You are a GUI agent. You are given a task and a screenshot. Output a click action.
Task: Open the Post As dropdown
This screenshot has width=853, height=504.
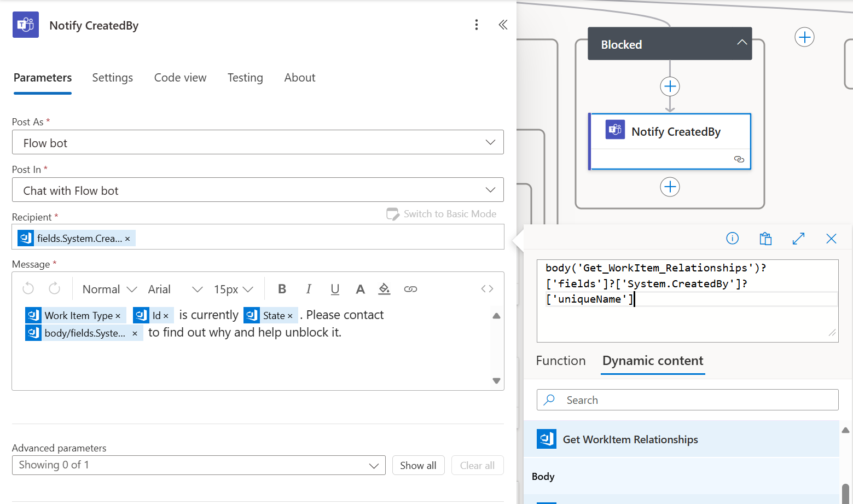(258, 142)
